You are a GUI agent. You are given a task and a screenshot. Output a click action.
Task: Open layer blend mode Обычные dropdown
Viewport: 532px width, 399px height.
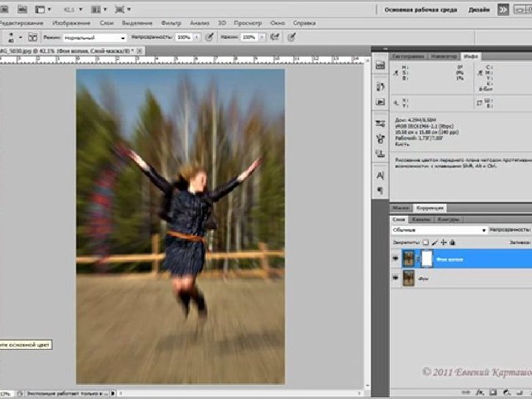439,230
